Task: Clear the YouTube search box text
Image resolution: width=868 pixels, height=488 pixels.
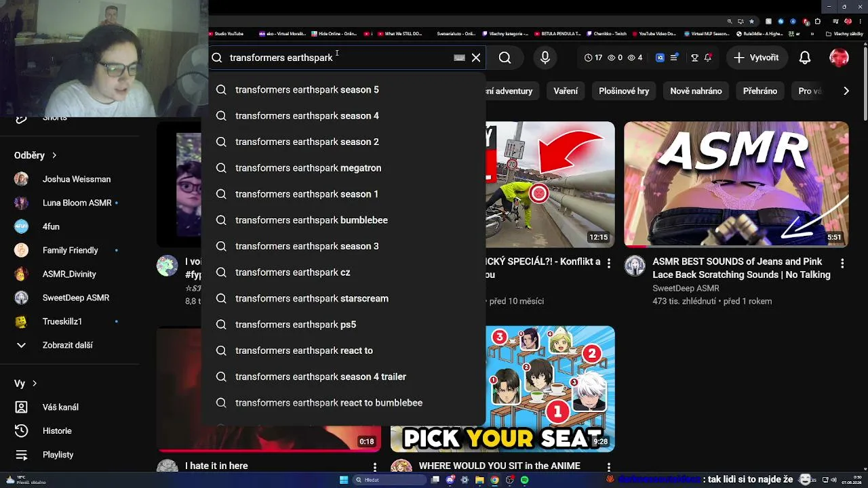Action: (476, 58)
